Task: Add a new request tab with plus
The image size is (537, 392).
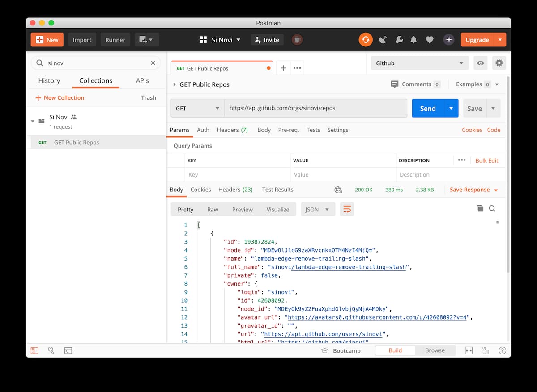Action: 283,68
